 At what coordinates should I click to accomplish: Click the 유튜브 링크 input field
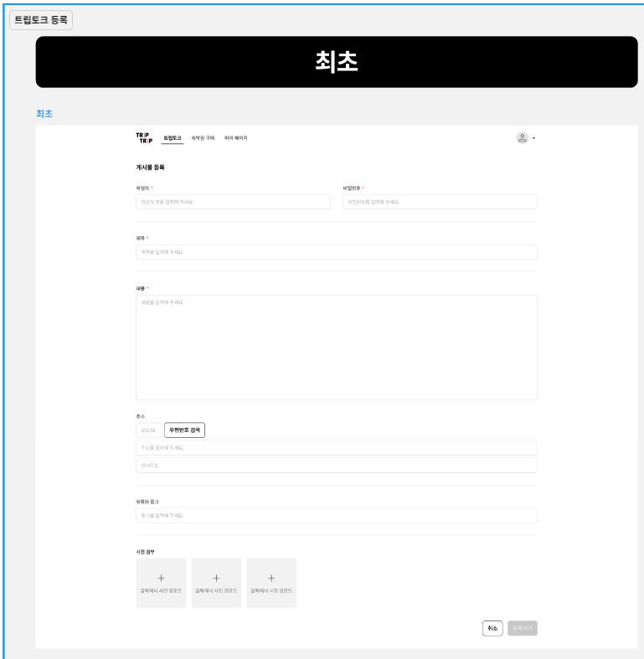tap(337, 515)
